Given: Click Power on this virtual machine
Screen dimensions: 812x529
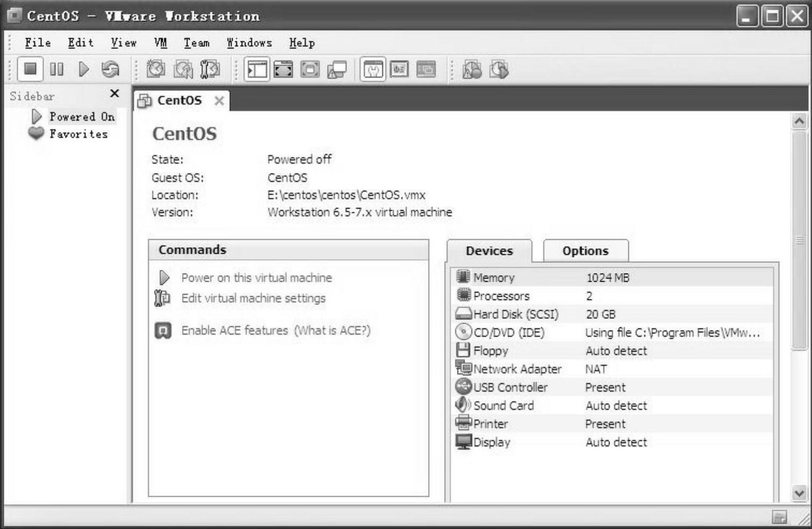Looking at the screenshot, I should [256, 278].
